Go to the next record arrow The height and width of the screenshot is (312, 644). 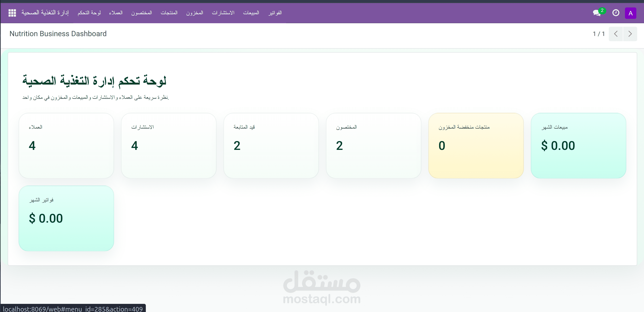tap(630, 34)
